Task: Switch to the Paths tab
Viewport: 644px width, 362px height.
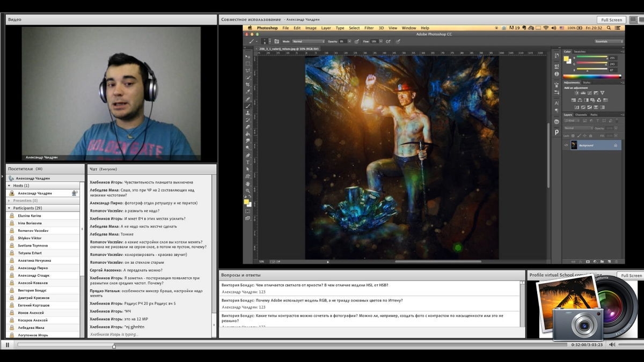Action: point(594,115)
